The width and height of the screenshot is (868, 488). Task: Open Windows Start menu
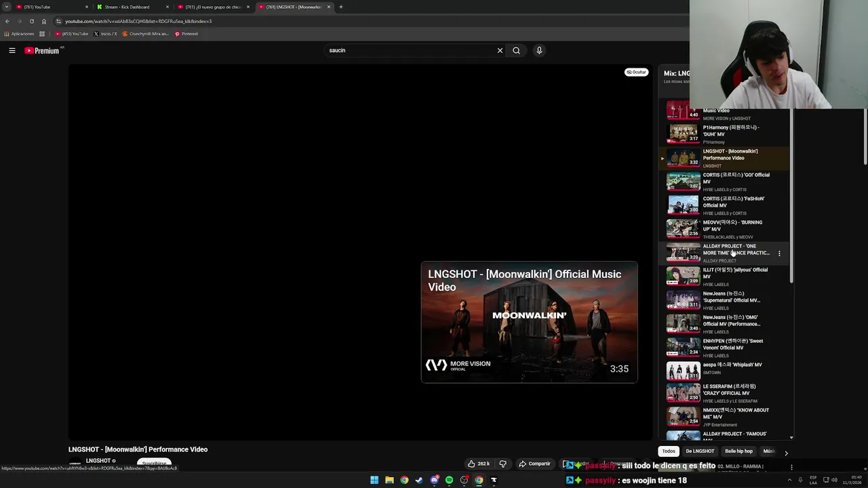[x=374, y=480]
